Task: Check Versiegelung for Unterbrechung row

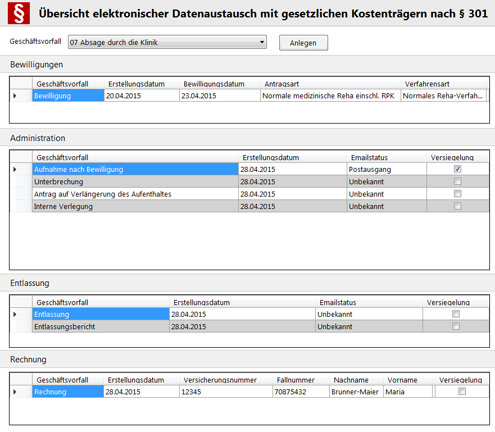Action: (x=458, y=181)
